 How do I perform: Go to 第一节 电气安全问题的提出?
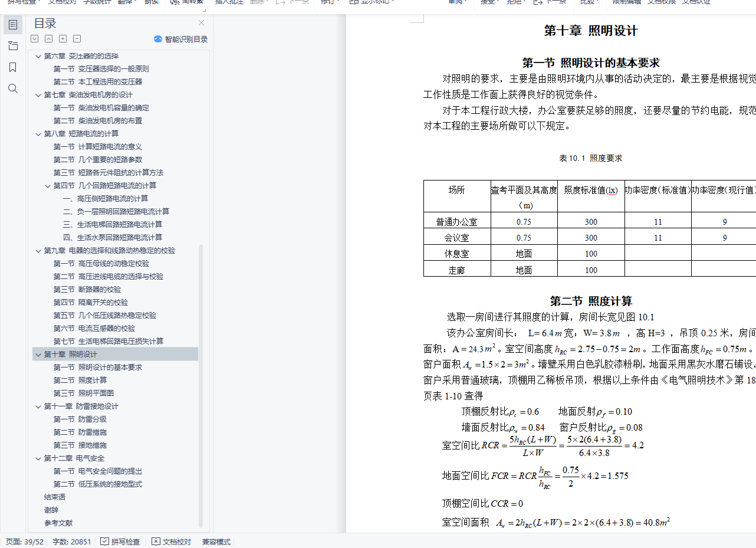point(98,471)
